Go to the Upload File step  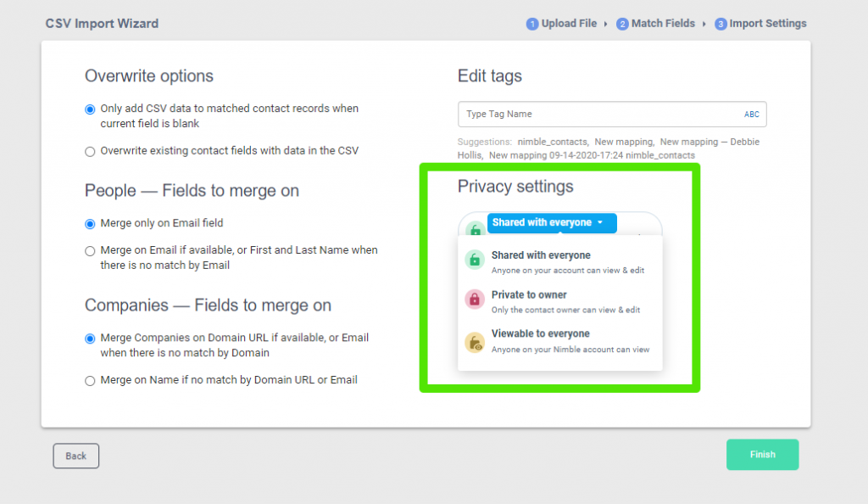click(569, 24)
